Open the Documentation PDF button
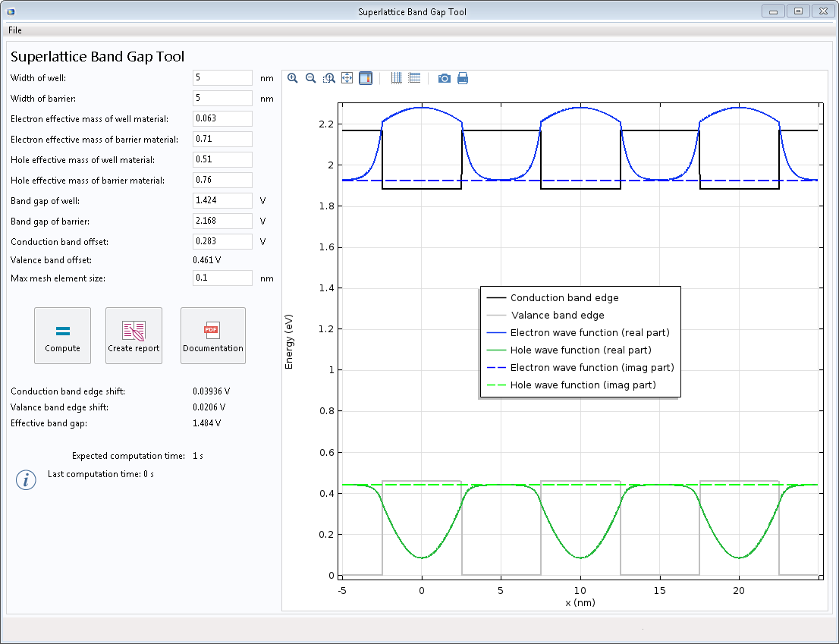The width and height of the screenshot is (839, 644). 212,335
